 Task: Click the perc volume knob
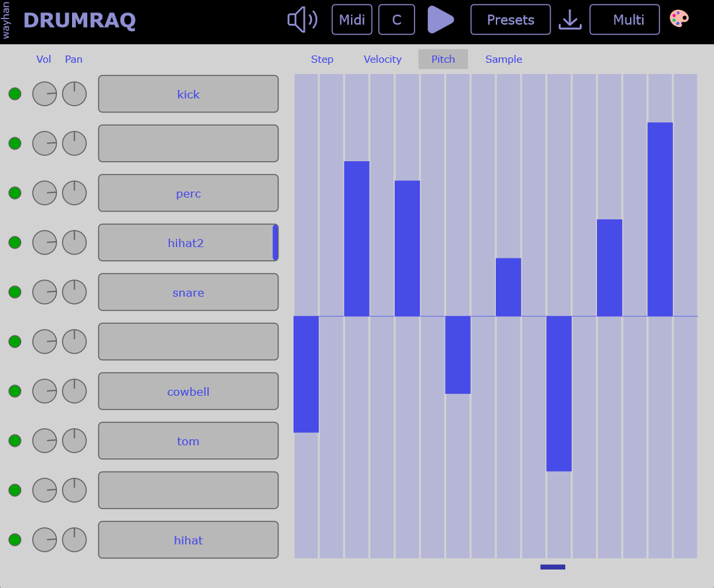coord(45,193)
